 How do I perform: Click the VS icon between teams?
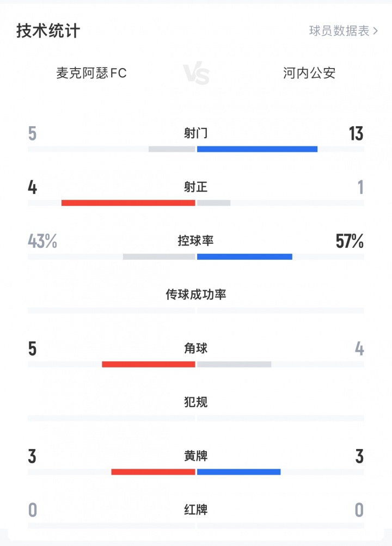196,74
